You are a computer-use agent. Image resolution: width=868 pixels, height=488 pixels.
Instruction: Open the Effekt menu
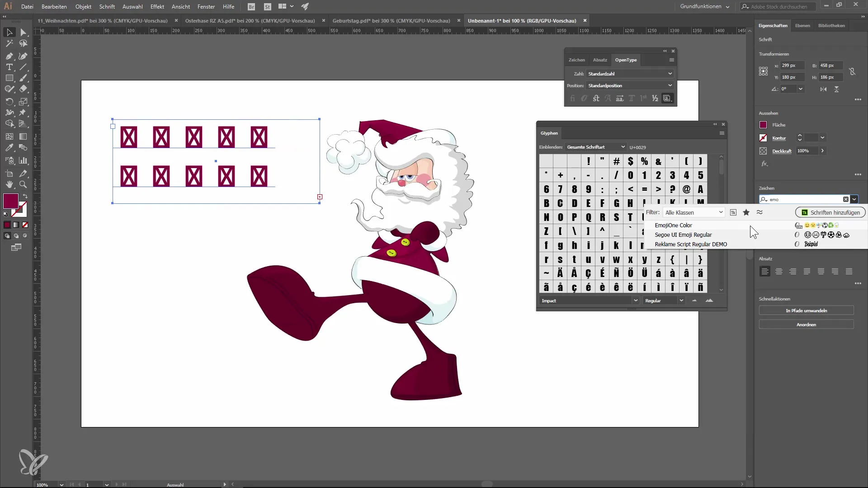click(157, 6)
